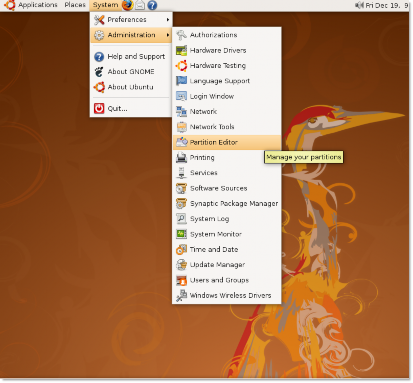Select the Administration menu entry
Image resolution: width=413 pixels, height=383 pixels.
(131, 35)
